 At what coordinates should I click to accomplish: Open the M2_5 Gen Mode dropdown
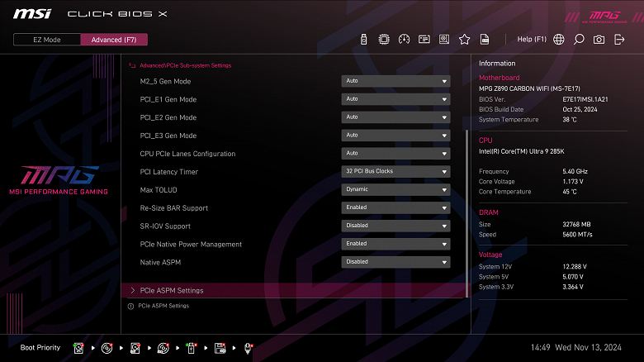[395, 81]
